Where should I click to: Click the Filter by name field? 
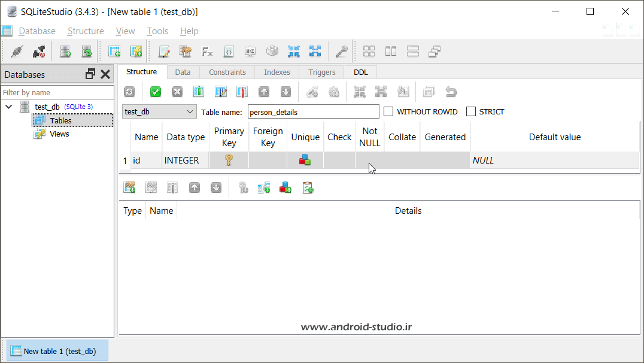click(x=57, y=92)
